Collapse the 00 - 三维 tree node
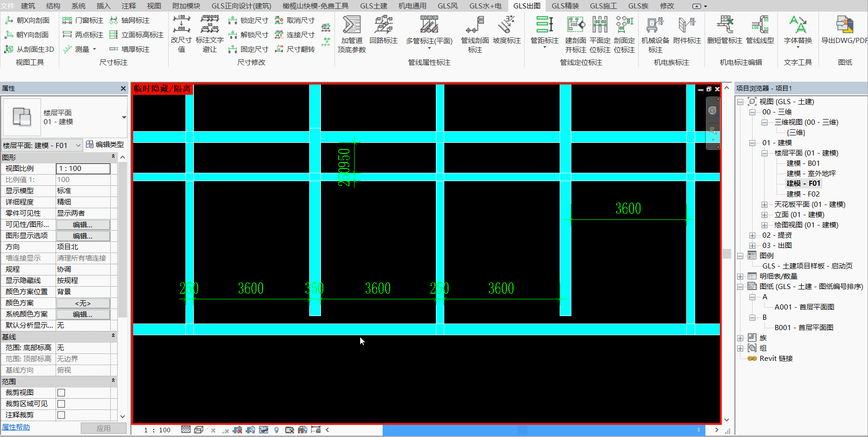 pos(752,112)
